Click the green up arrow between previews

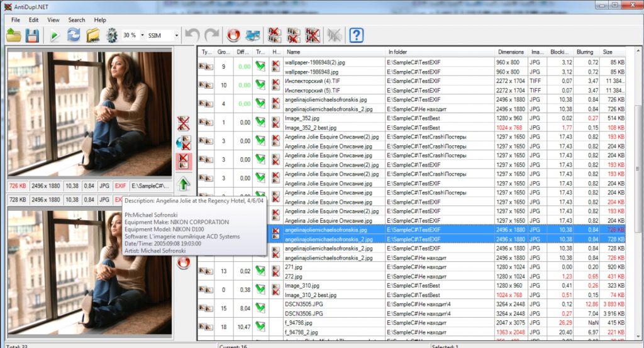tap(183, 184)
